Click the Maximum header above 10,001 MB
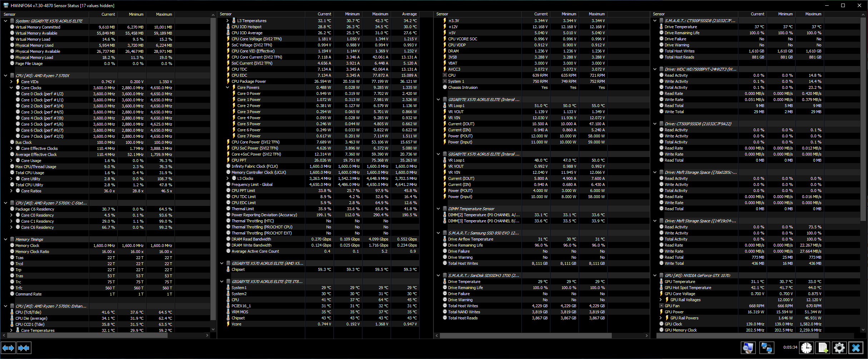 [160, 14]
